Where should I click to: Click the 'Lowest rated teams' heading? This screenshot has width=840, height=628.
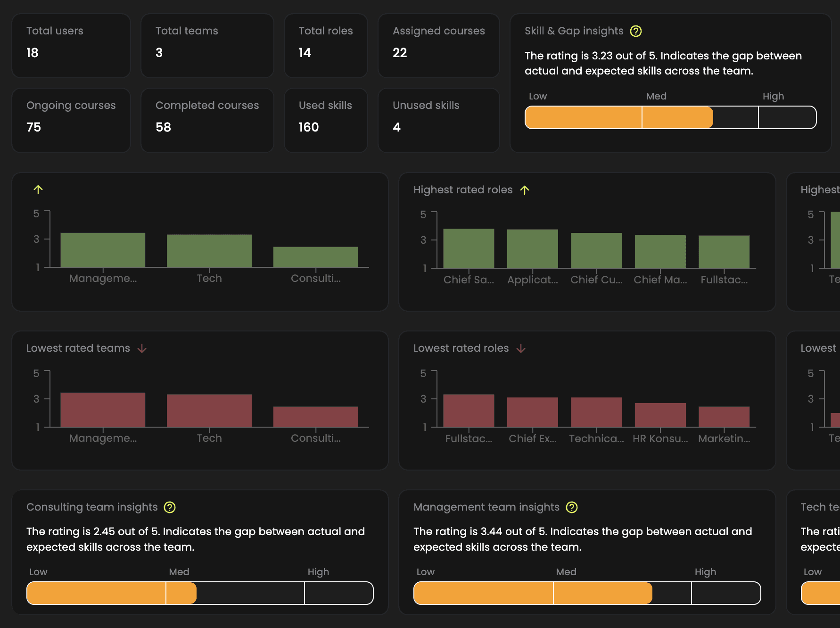click(78, 348)
